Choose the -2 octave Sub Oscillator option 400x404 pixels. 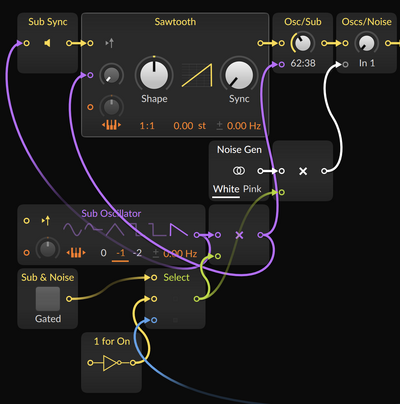[x=137, y=253]
